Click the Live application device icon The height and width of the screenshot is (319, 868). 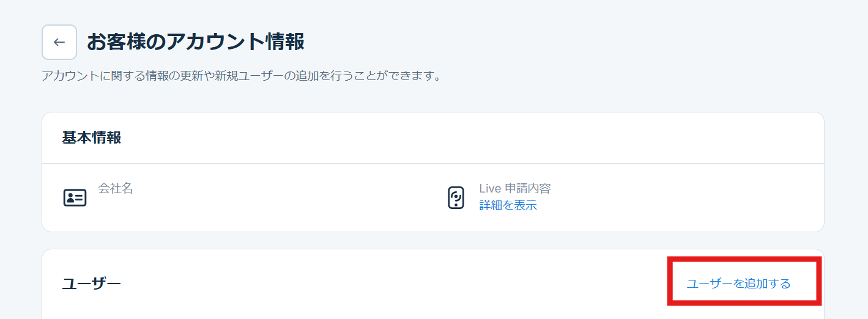(456, 198)
